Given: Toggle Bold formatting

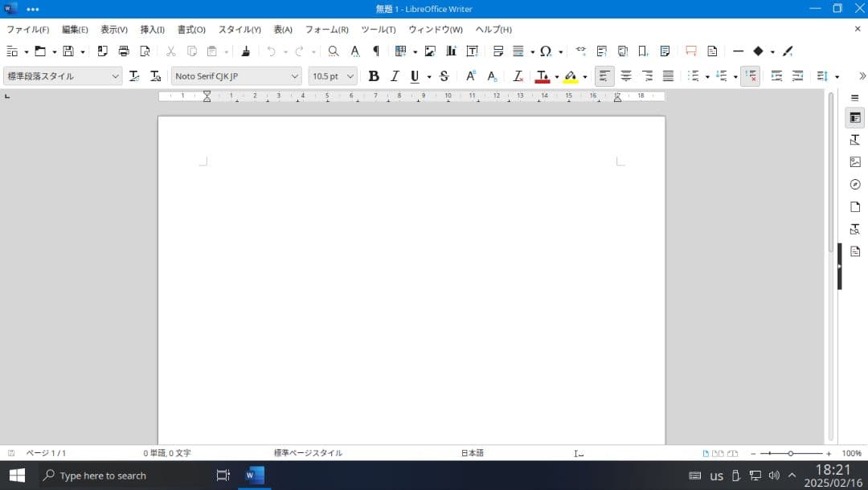Looking at the screenshot, I should (x=373, y=76).
